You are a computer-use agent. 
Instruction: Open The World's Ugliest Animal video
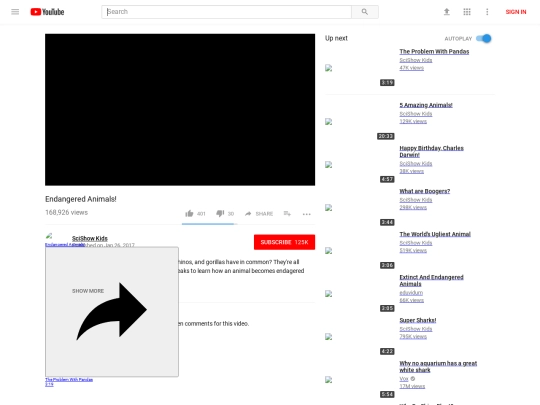click(x=435, y=234)
